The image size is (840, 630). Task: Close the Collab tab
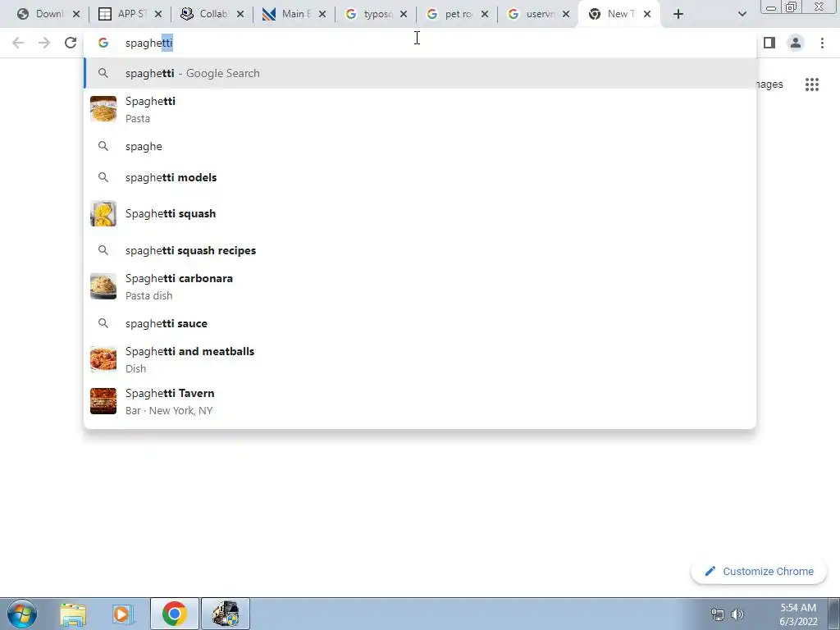pos(240,14)
